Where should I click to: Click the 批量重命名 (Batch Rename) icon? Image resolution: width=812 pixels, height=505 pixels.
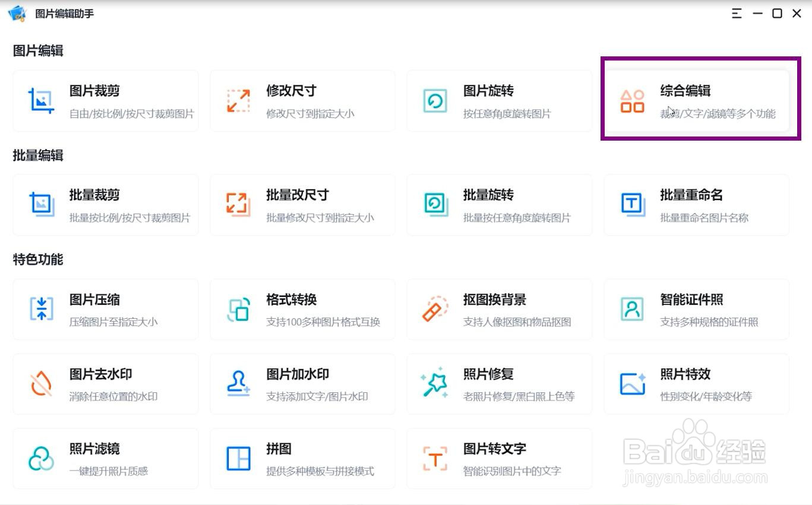(x=631, y=205)
